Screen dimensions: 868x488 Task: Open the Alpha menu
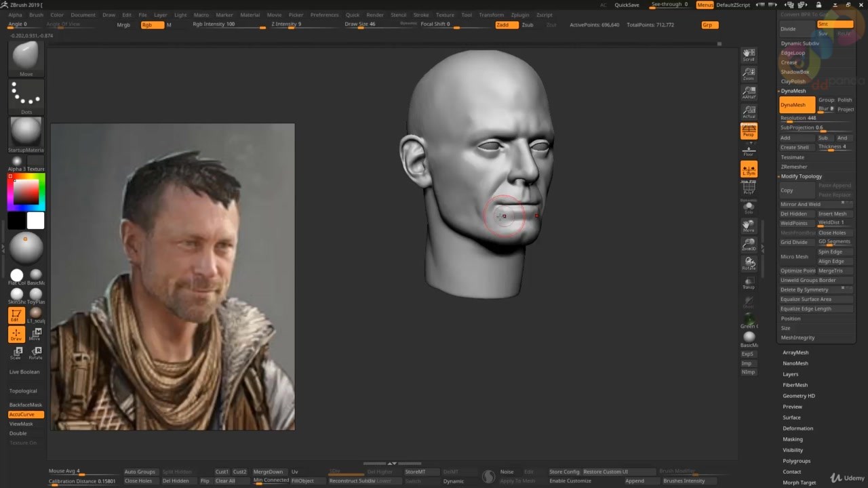coord(15,15)
